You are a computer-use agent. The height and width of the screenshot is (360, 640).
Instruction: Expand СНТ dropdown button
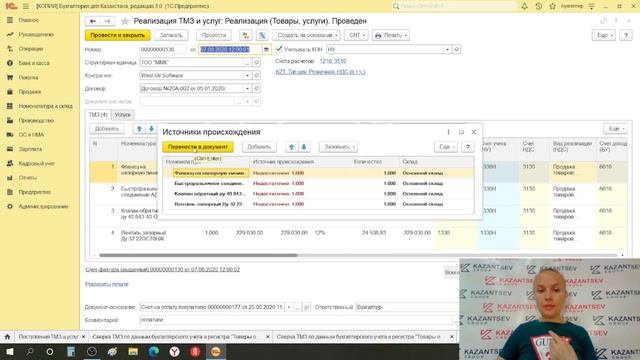click(x=356, y=36)
